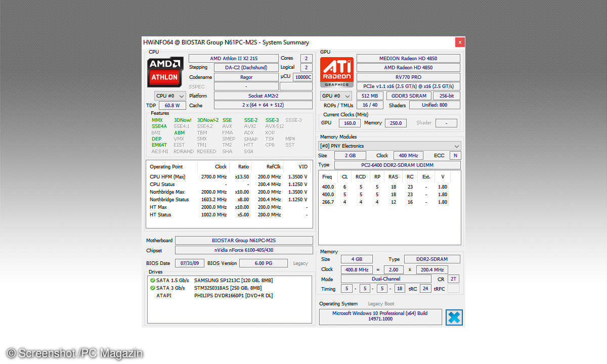Click the memory module Clock 400 MHz field
Viewport: 607px width, 364px height.
point(409,156)
